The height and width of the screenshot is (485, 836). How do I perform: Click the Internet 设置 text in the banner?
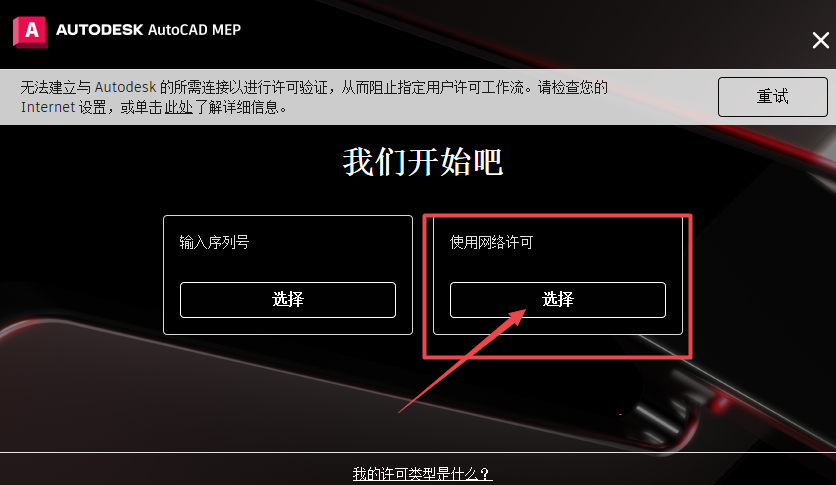63,107
